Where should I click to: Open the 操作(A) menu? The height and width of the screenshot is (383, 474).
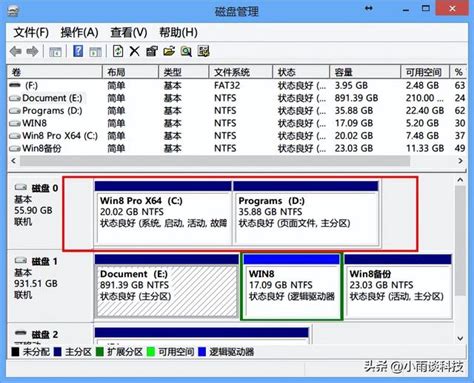79,33
